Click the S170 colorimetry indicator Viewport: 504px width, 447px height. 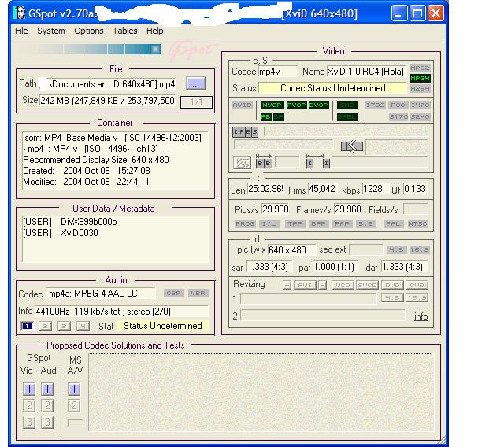398,116
